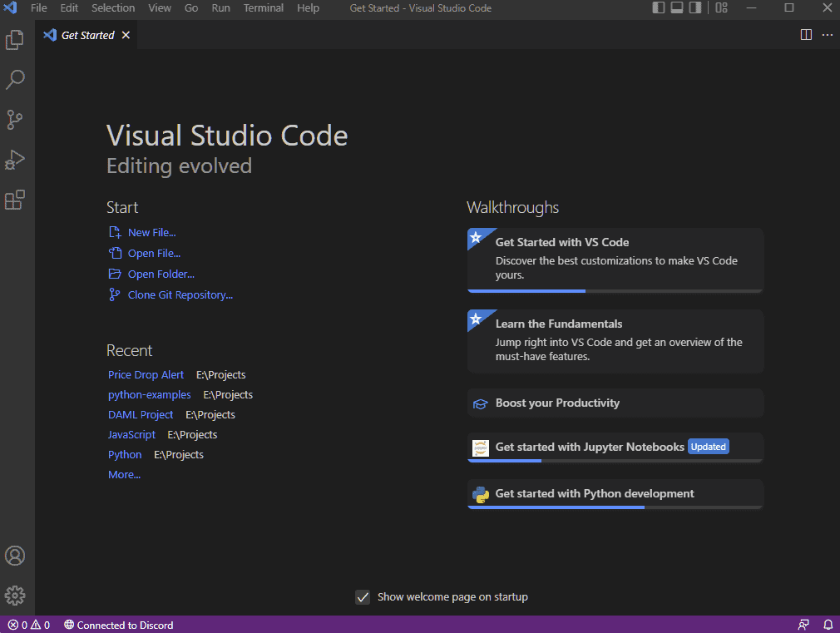Open Get started with Jupyter Notebooks walkthrough
This screenshot has height=633, width=840.
615,448
